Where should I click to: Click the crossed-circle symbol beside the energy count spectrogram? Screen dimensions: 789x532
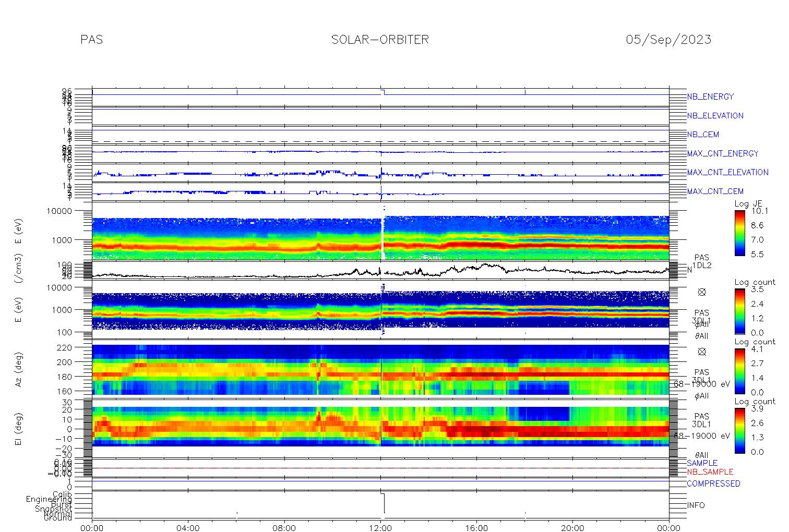(702, 292)
